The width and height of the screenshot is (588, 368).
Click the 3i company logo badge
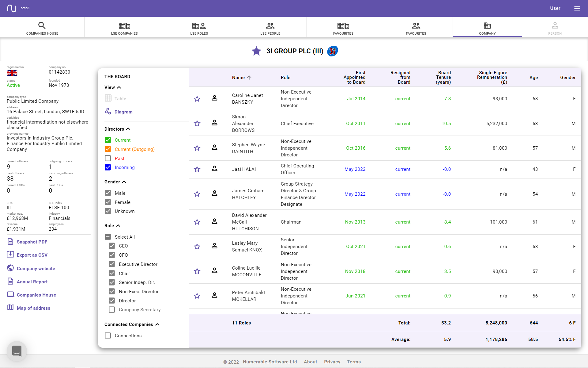332,51
